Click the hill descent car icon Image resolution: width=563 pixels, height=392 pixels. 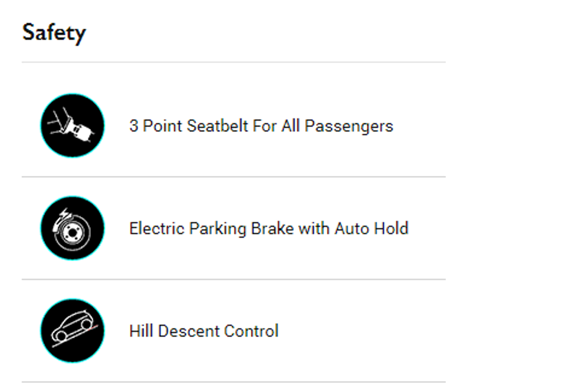point(73,331)
